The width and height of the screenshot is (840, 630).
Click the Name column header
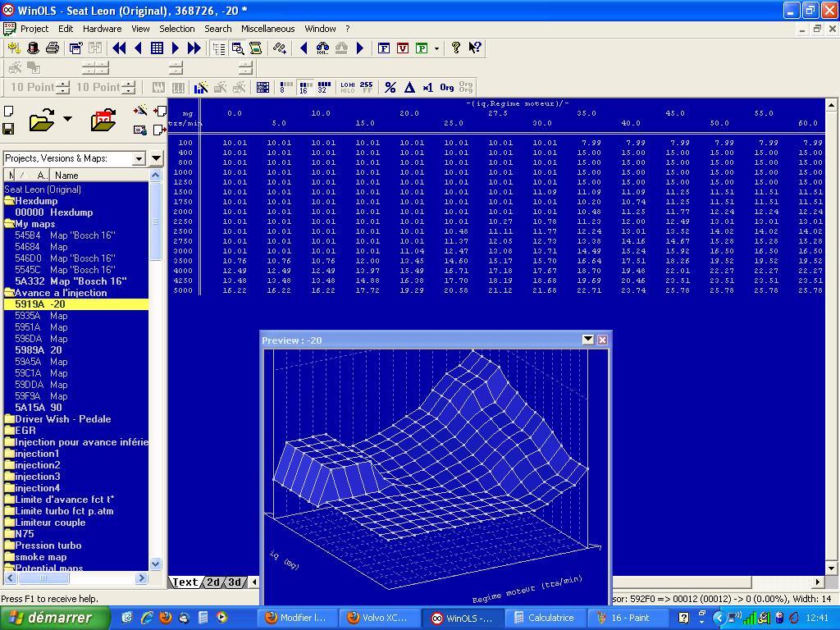click(x=99, y=176)
